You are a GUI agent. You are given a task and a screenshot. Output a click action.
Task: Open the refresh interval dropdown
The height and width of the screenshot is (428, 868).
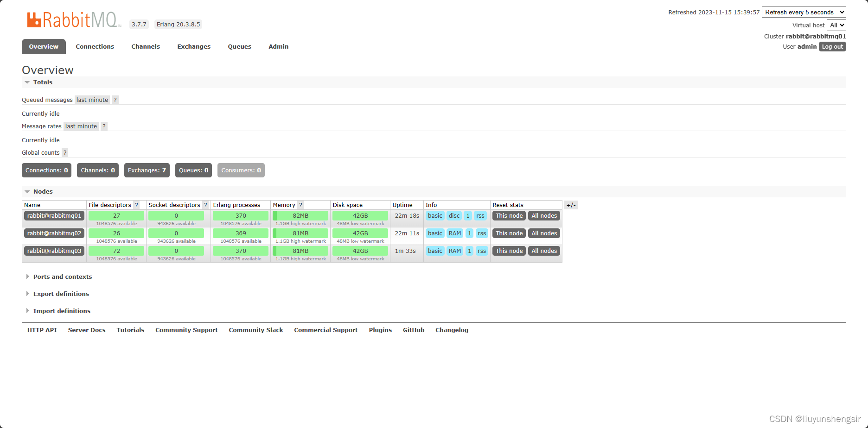(804, 12)
